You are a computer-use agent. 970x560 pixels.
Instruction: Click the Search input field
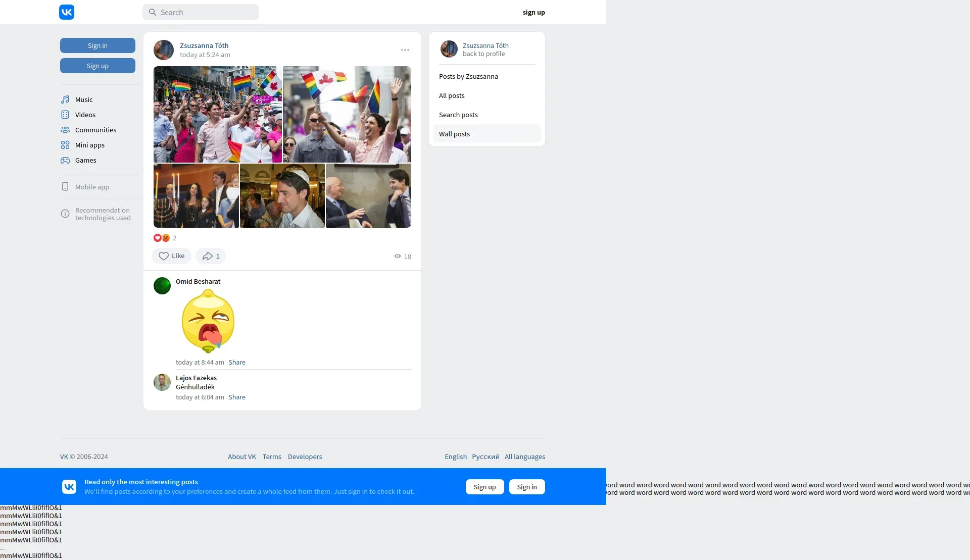(201, 12)
